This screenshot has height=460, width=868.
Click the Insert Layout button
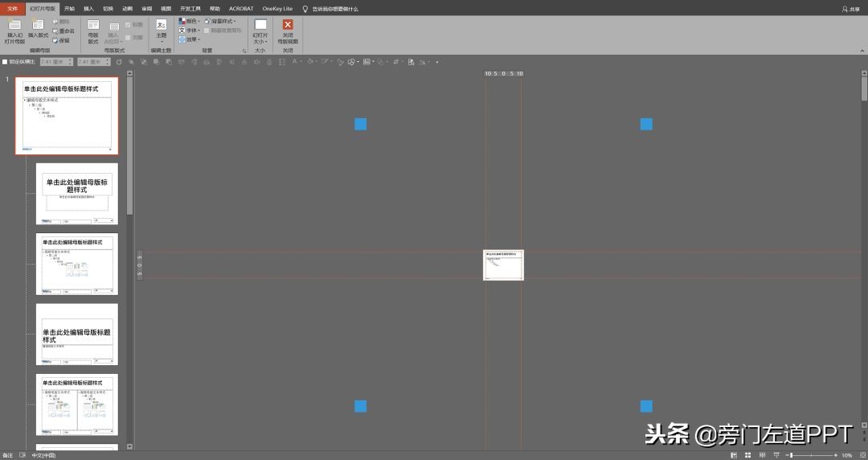point(39,30)
